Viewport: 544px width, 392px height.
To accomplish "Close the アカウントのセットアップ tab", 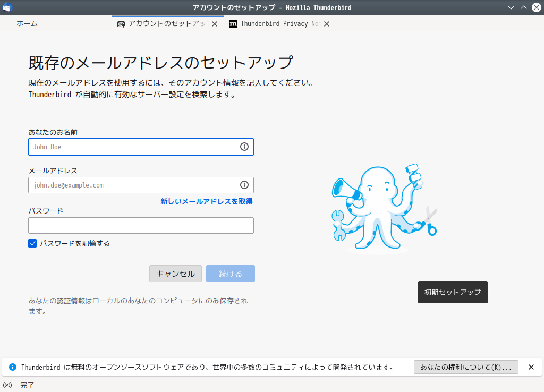I will tap(215, 24).
